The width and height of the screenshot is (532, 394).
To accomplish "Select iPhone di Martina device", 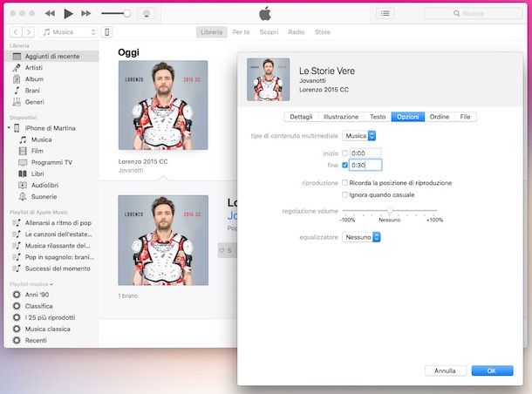I will 50,128.
